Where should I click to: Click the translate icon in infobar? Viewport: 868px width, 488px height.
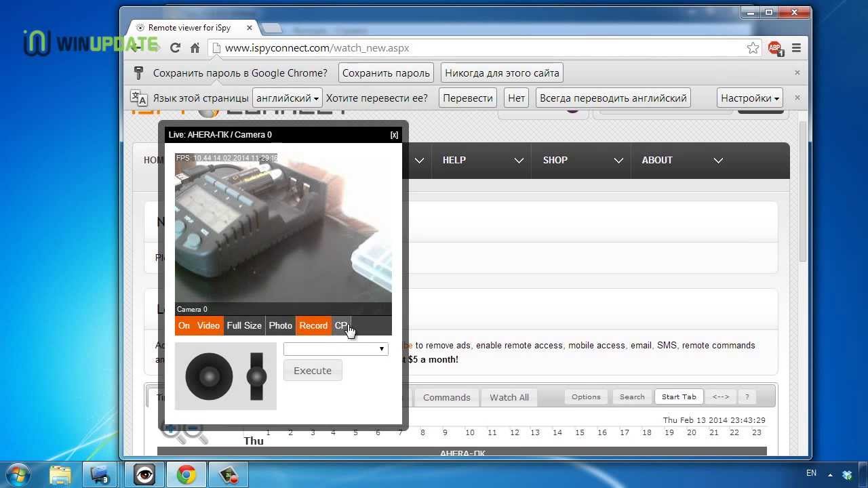coord(139,98)
